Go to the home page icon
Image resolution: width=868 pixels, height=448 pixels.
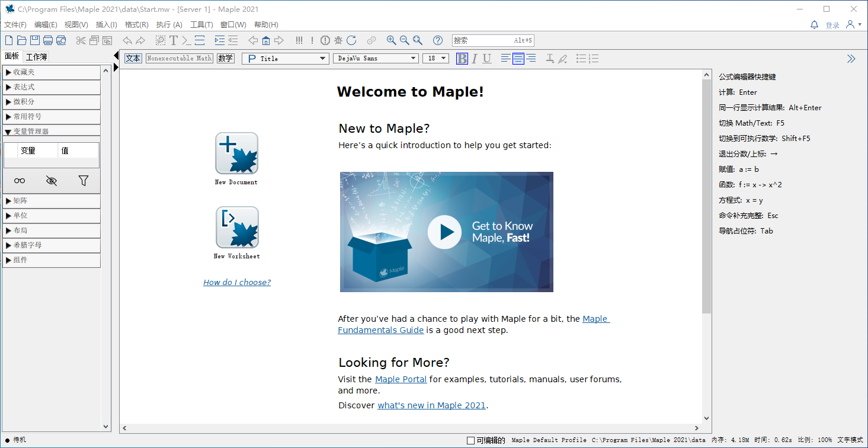(x=266, y=40)
